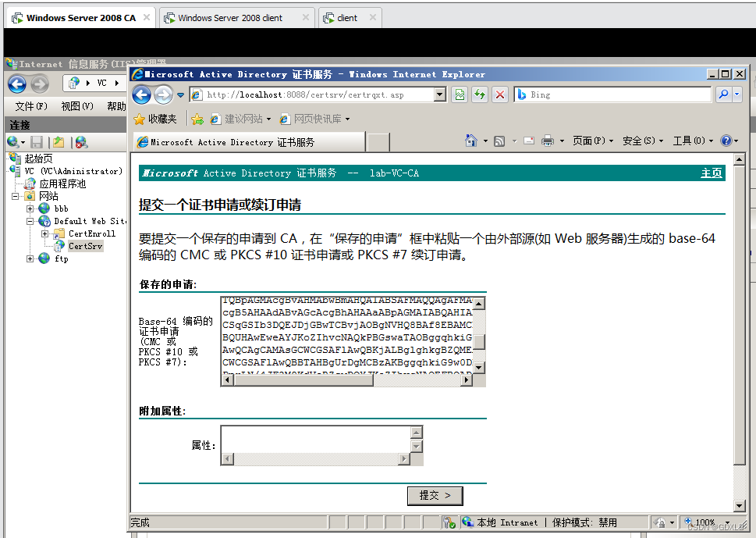Open IE Home page icon
This screenshot has height=538, width=756.
point(471,141)
